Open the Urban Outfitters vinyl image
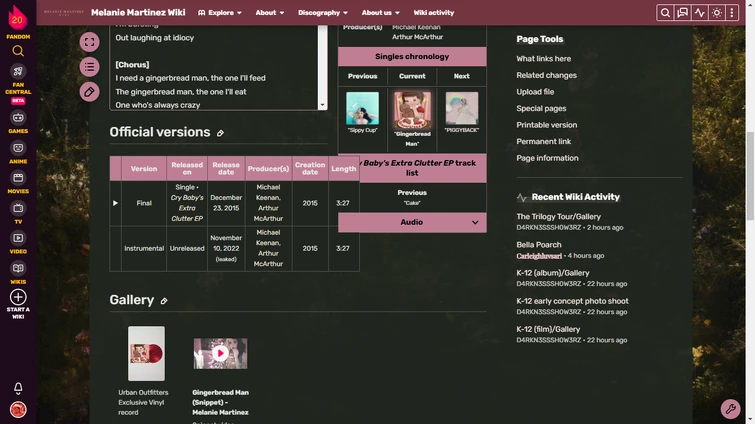This screenshot has height=424, width=755. click(x=146, y=354)
